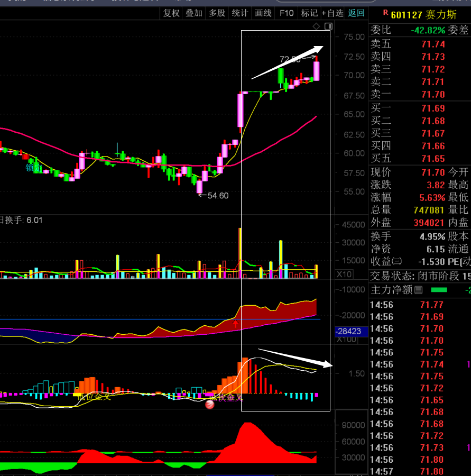Click the red R margin-trading icon
The image size is (471, 476).
tap(385, 13)
